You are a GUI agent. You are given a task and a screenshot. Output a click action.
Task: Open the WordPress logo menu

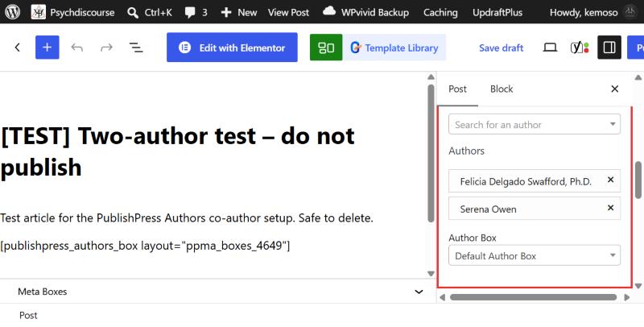[x=12, y=12]
